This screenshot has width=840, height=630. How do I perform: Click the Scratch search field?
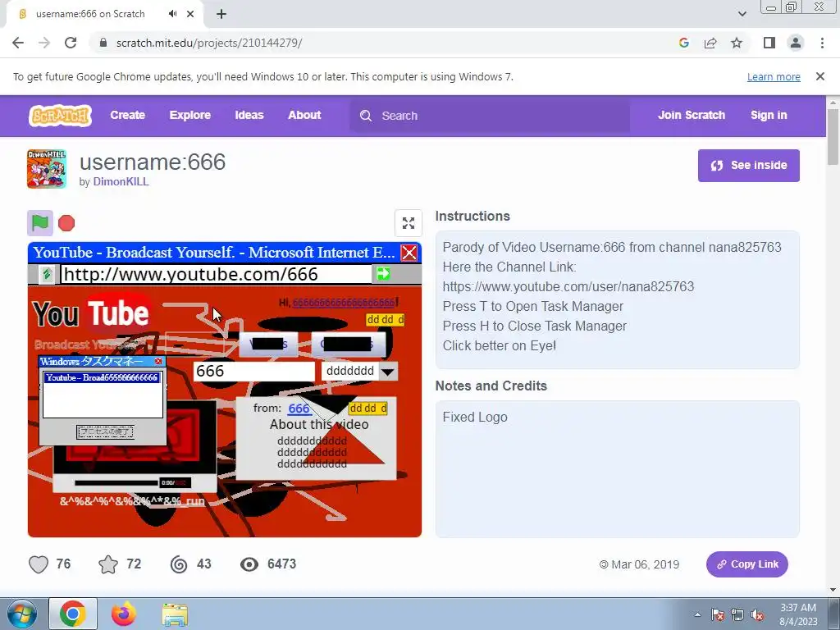pos(490,116)
